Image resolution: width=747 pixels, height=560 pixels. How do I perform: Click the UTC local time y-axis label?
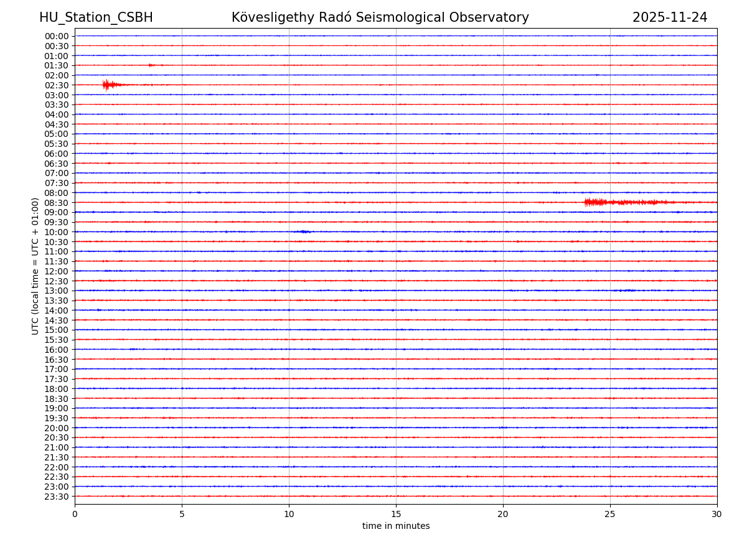click(x=35, y=266)
